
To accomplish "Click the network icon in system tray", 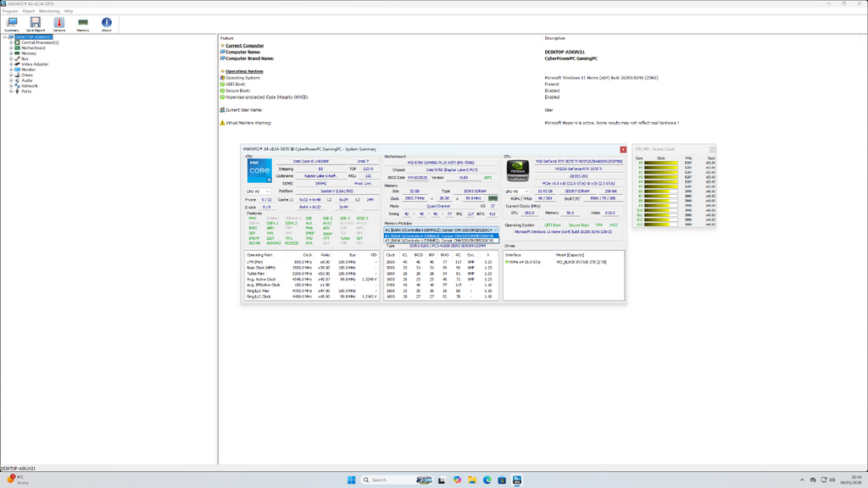I will pyautogui.click(x=823, y=480).
